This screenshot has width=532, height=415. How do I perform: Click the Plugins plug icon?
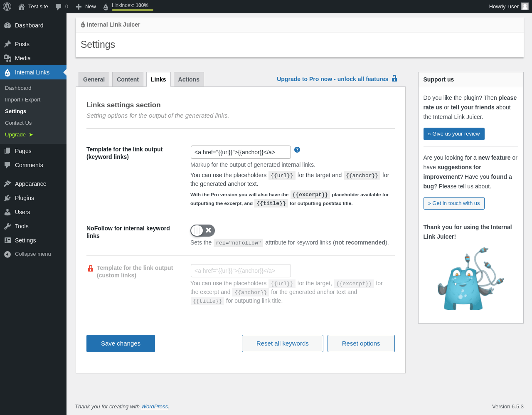(7, 198)
